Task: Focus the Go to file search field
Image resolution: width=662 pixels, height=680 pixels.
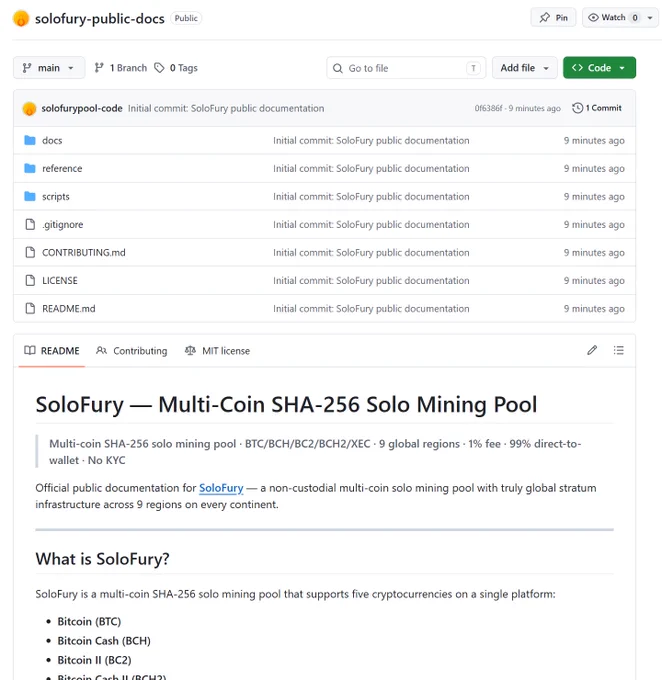Action: tap(406, 68)
